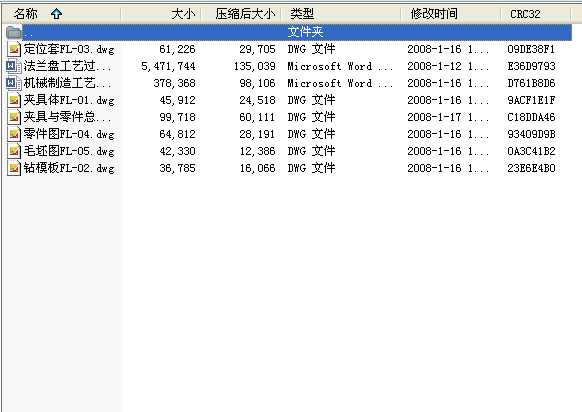Click compressed size 28,191
This screenshot has width=582, height=412.
click(x=257, y=134)
